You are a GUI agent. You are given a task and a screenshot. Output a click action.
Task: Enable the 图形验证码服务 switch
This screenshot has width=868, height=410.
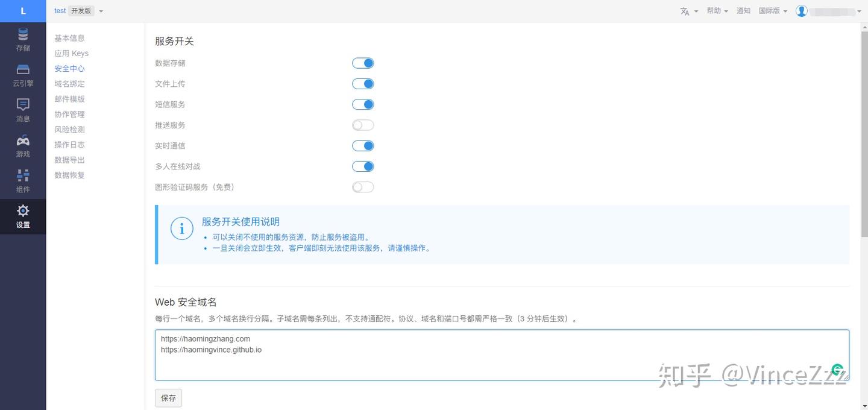click(363, 187)
